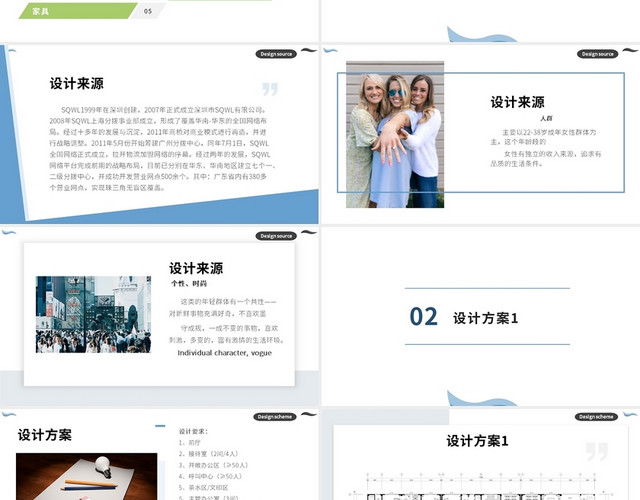Click the Design scheme badge on the lightbulb slide
This screenshot has width=640, height=500.
click(x=275, y=417)
